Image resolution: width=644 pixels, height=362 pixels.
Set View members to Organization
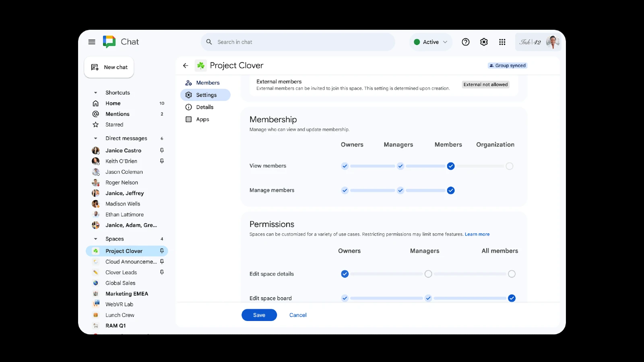pos(510,166)
